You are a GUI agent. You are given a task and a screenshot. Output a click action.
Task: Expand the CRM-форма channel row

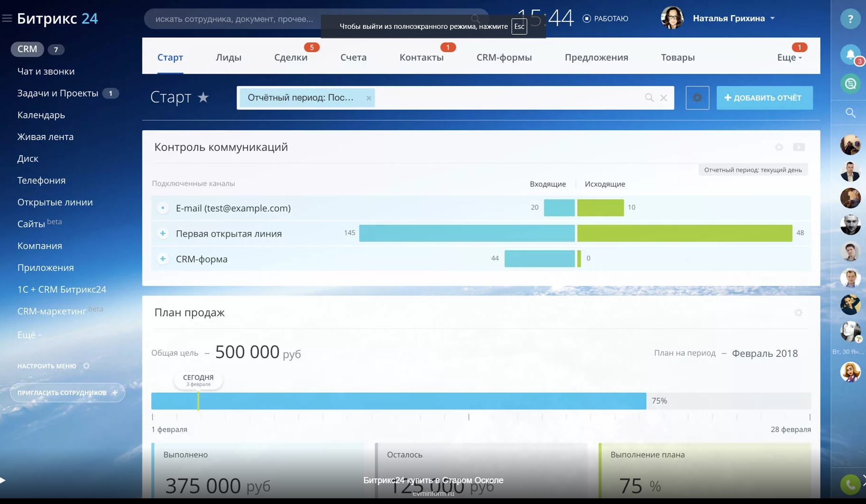(163, 259)
